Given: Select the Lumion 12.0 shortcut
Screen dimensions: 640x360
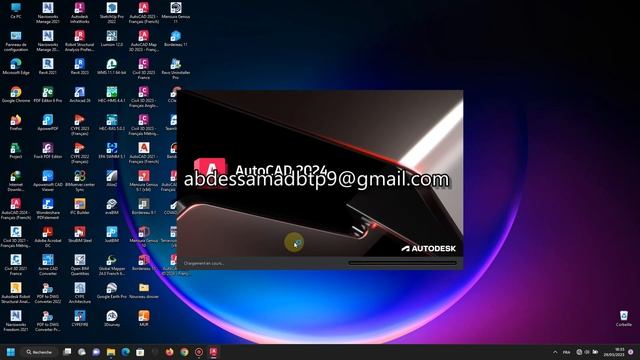Looking at the screenshot, I should (x=111, y=39).
